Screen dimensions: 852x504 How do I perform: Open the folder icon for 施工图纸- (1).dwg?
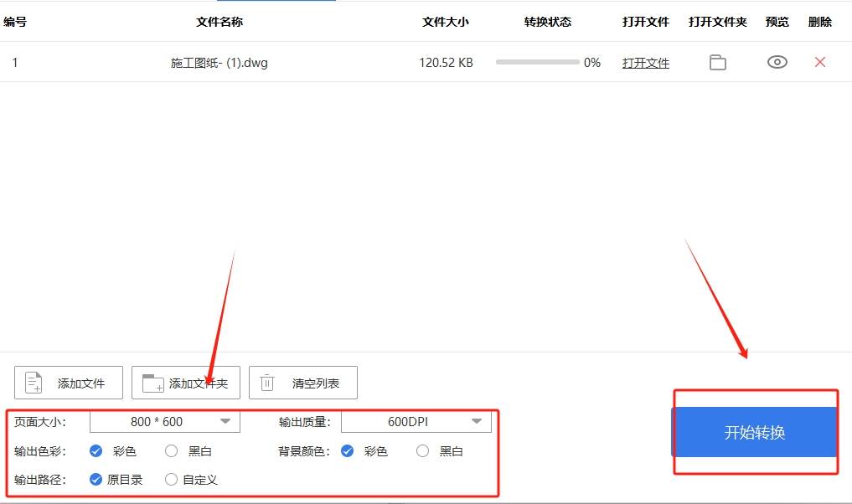coord(717,62)
